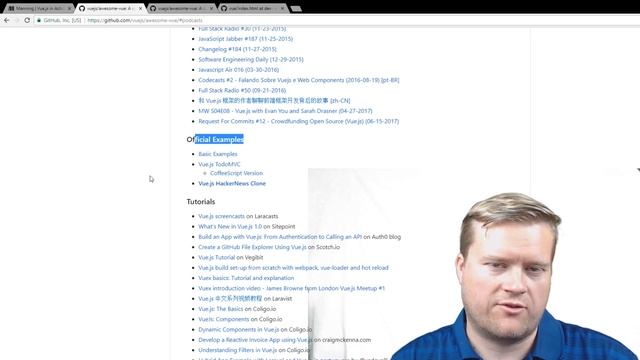Open the Vue.js HackerNews Clone link
The width and height of the screenshot is (640, 360).
(x=232, y=183)
